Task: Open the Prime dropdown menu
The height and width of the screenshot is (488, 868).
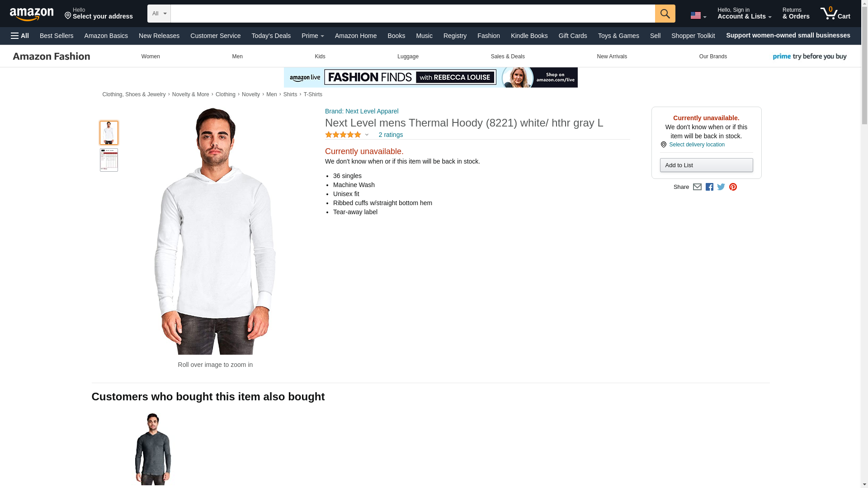Action: (x=312, y=36)
